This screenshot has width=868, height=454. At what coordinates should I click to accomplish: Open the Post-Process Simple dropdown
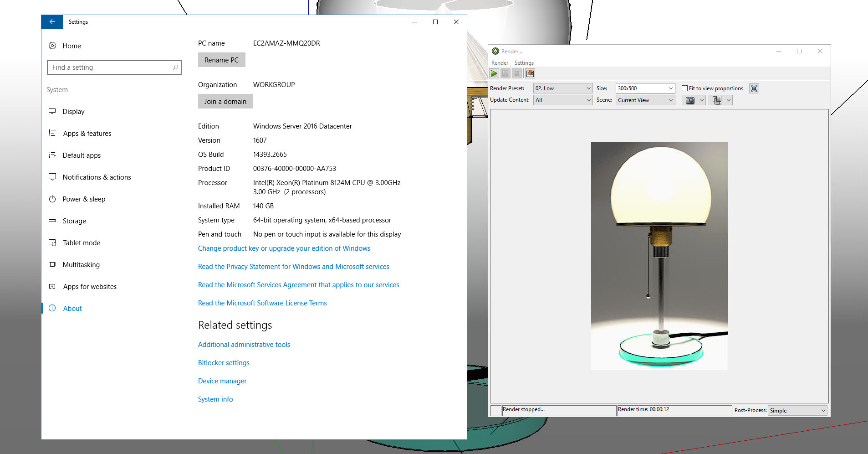pos(797,411)
